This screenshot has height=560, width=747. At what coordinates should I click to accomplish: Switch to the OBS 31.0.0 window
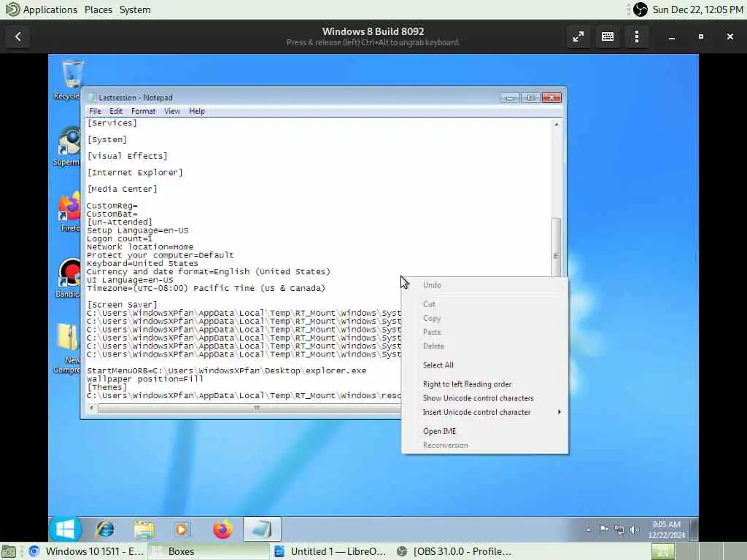[x=454, y=551]
